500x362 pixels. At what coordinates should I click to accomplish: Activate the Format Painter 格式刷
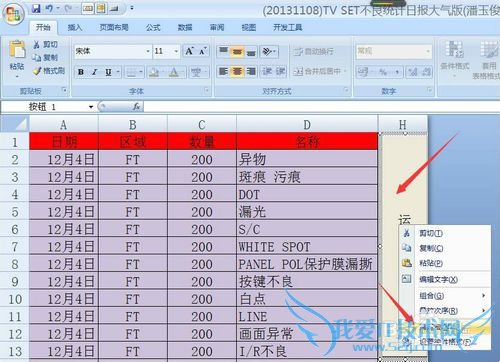[49, 71]
